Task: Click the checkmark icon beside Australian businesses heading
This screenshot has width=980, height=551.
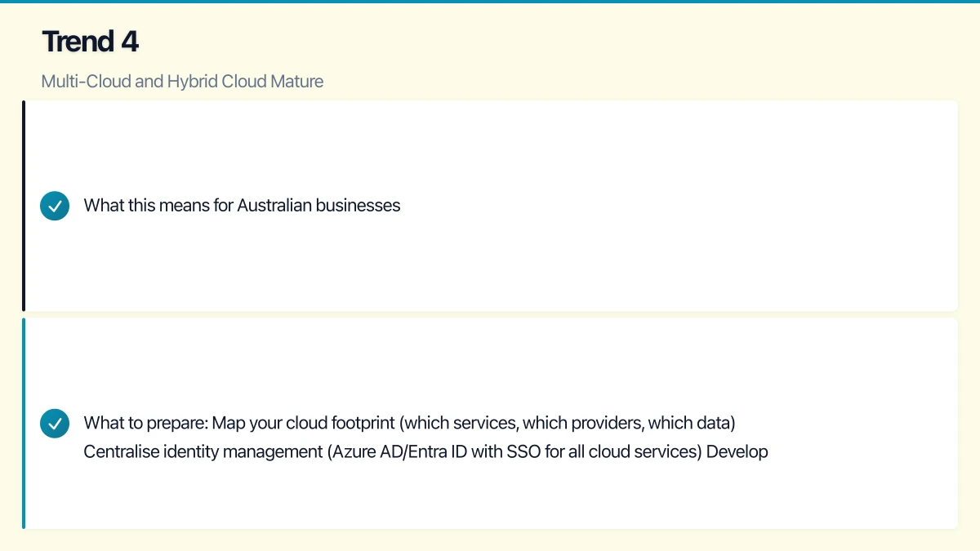Action: (55, 205)
